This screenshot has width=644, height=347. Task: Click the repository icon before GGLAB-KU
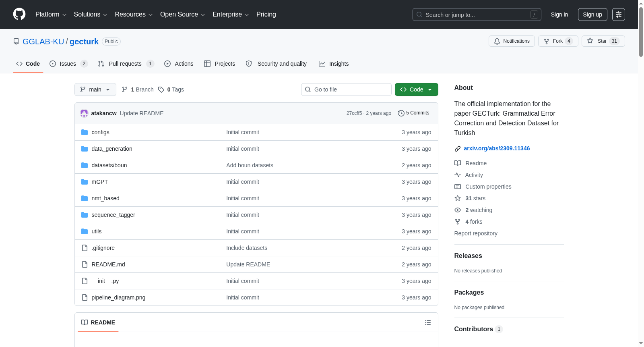[16, 42]
